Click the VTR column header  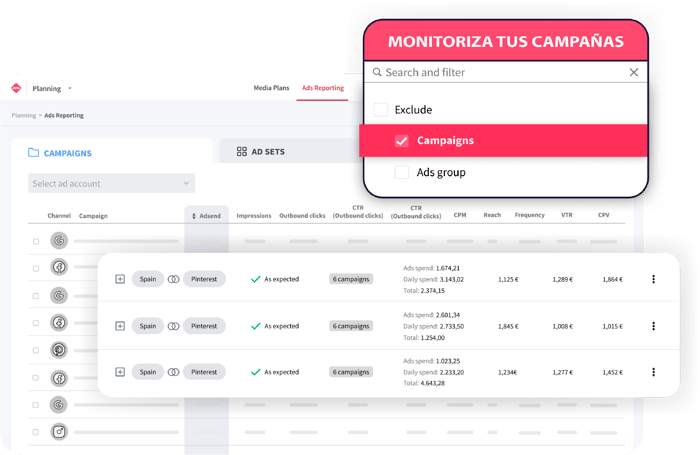click(567, 215)
